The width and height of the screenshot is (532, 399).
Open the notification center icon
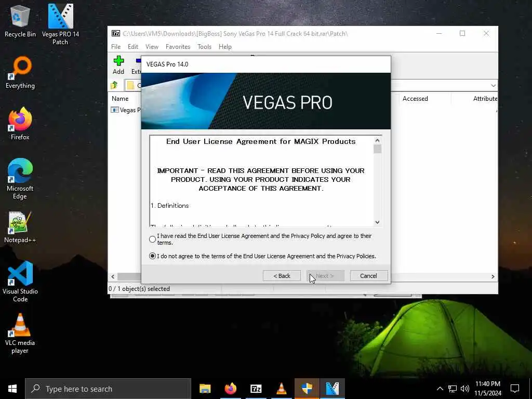tap(515, 389)
